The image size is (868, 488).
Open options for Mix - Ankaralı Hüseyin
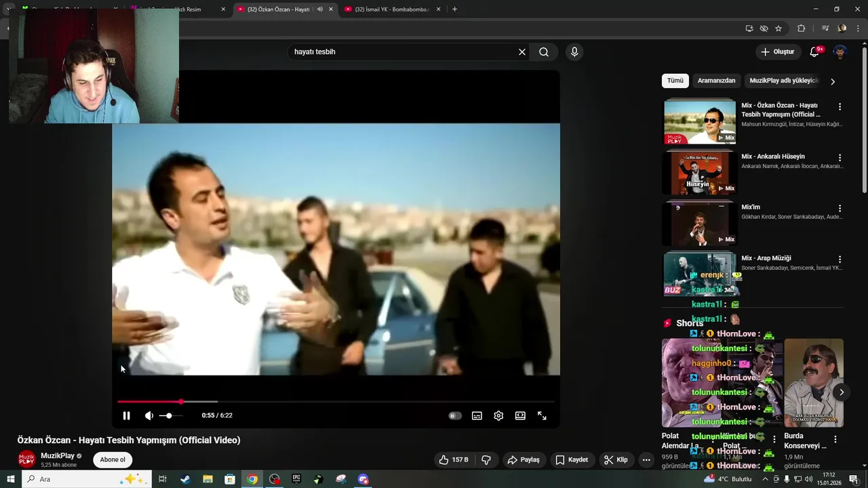pyautogui.click(x=840, y=157)
